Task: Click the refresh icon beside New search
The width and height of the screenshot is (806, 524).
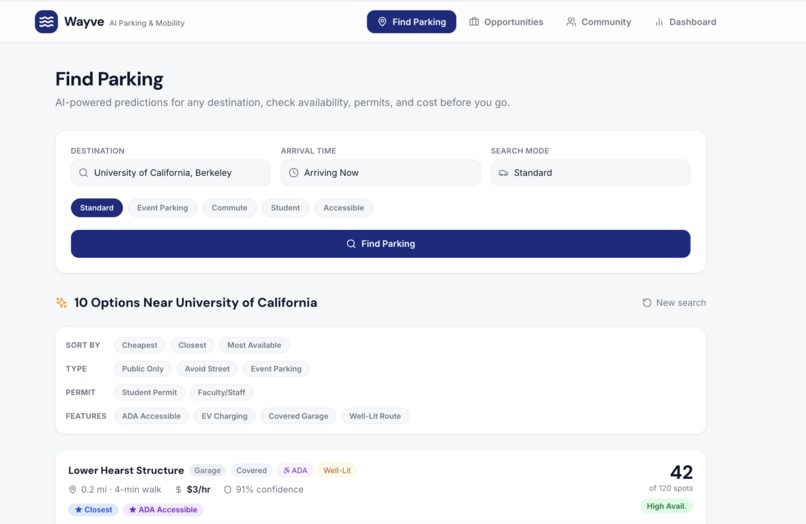Action: [x=647, y=303]
